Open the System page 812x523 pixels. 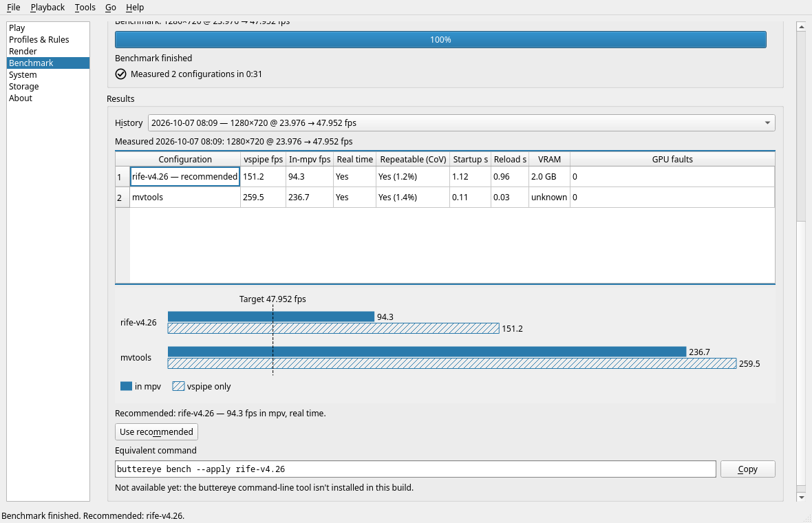pos(48,74)
